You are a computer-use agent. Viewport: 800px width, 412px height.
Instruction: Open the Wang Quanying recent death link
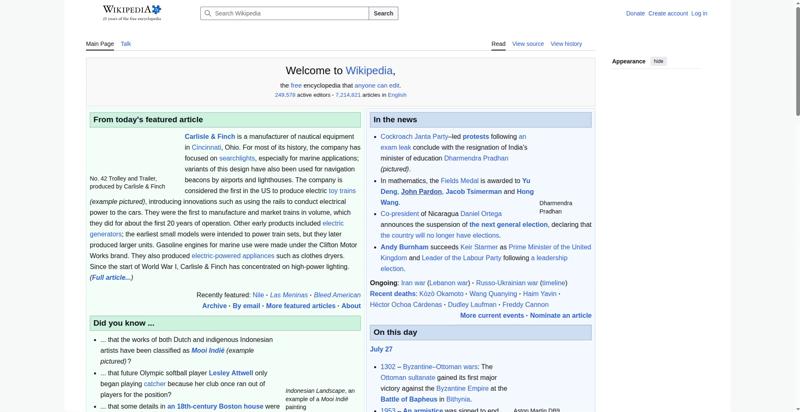tap(493, 294)
